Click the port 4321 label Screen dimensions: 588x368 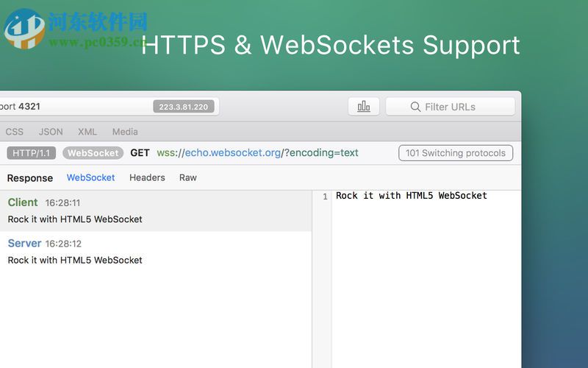tap(21, 107)
